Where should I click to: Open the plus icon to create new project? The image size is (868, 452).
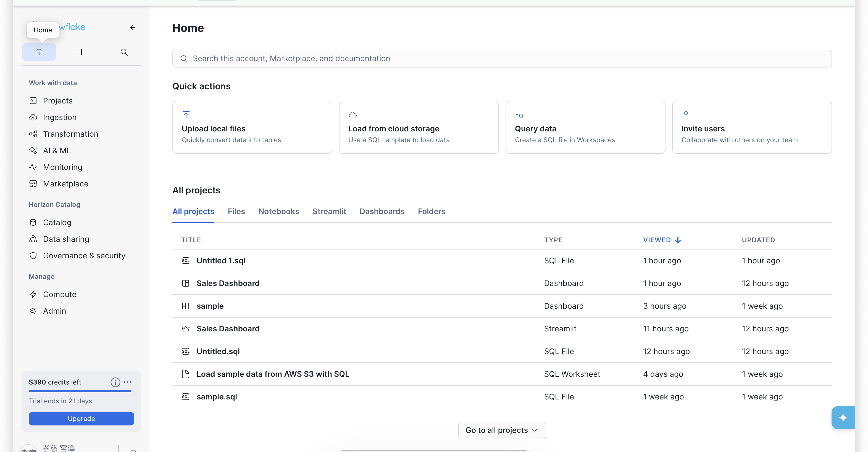click(x=81, y=52)
